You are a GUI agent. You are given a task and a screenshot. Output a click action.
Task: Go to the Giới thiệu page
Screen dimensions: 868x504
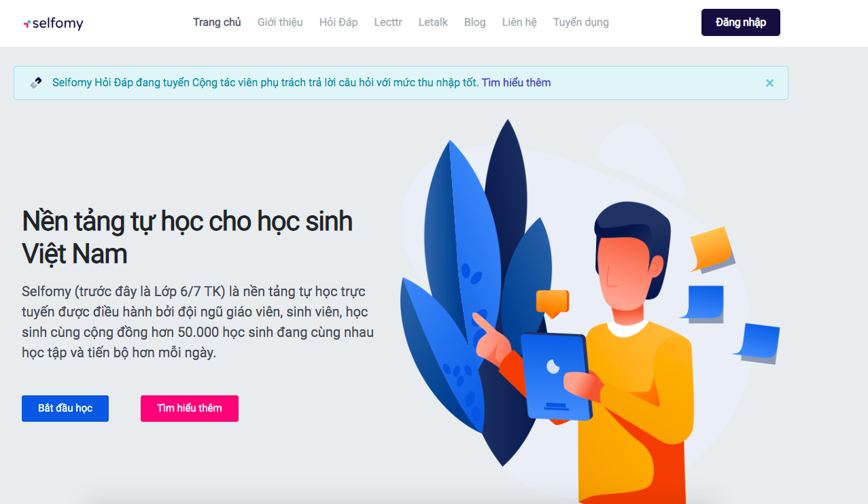(280, 22)
